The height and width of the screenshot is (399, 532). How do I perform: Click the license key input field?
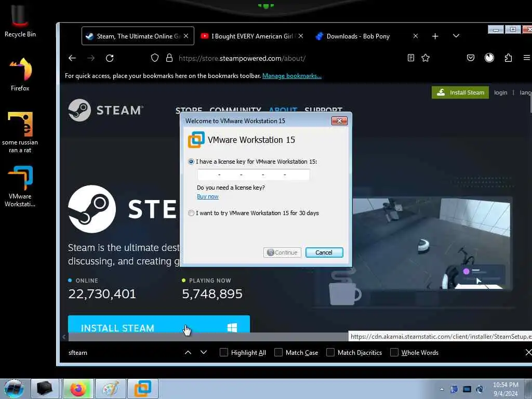tap(254, 175)
